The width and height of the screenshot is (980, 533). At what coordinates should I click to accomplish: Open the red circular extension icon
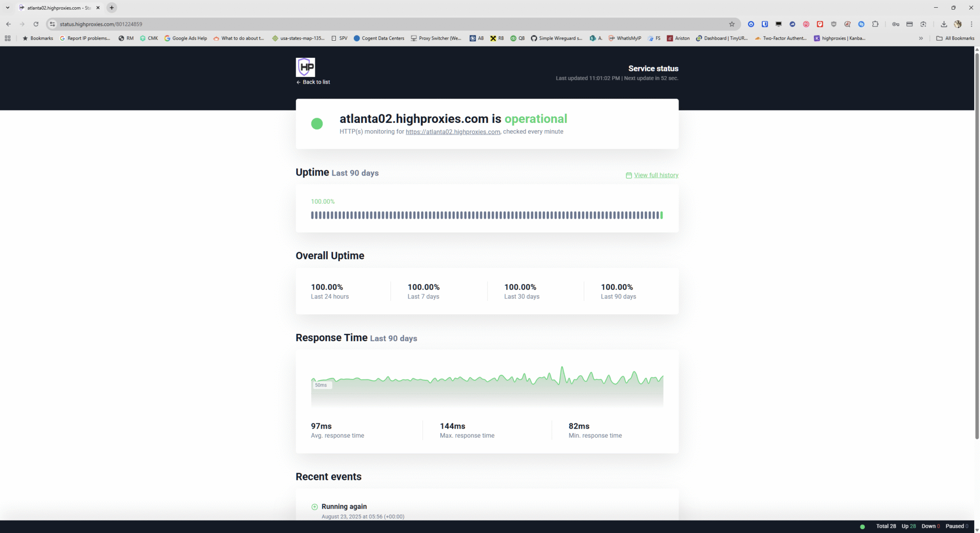pyautogui.click(x=806, y=24)
